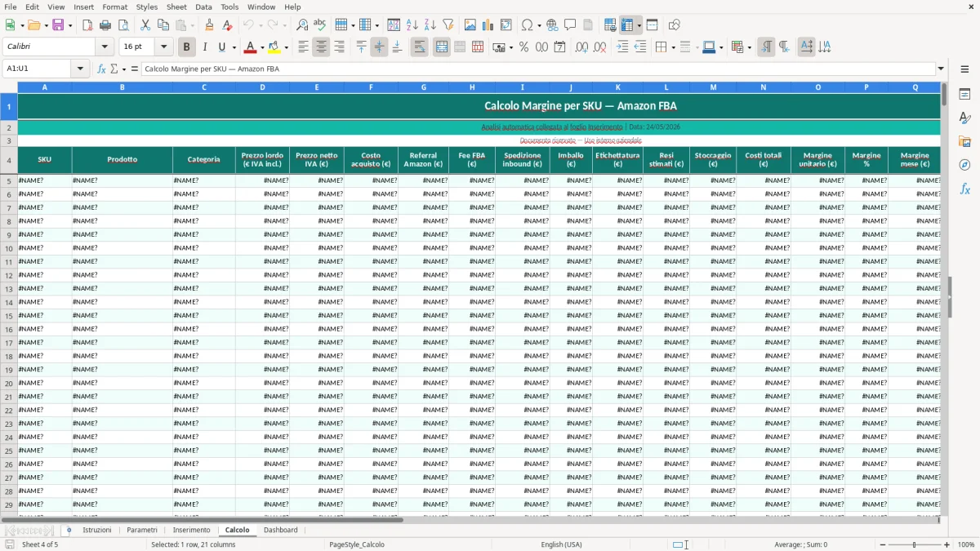The width and height of the screenshot is (980, 551).
Task: Toggle Center Vertically alignment
Action: [379, 47]
